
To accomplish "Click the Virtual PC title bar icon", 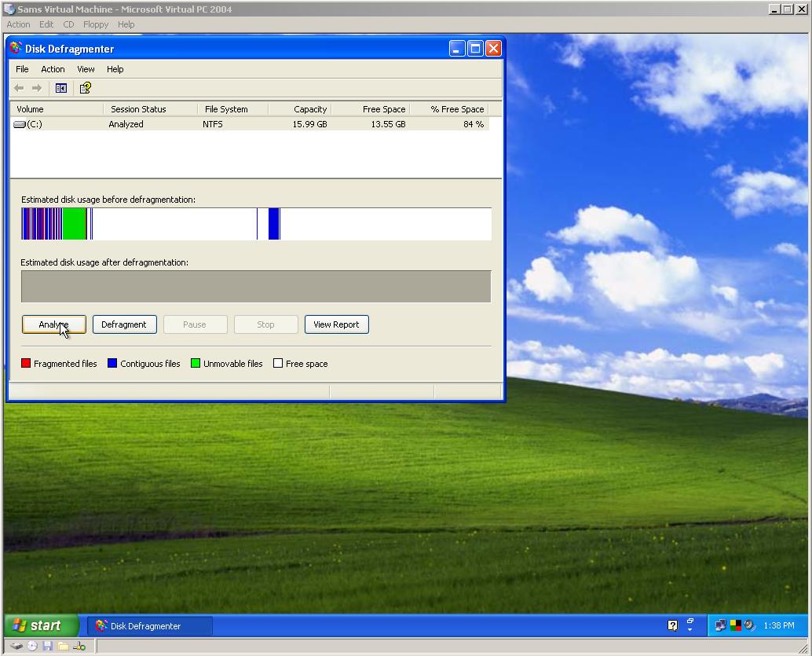I will coord(9,9).
